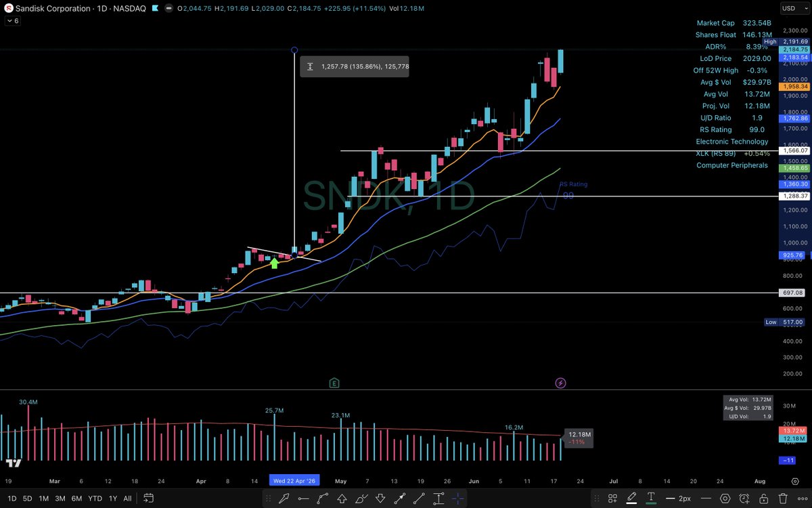Select the 1Y time range

(112, 499)
